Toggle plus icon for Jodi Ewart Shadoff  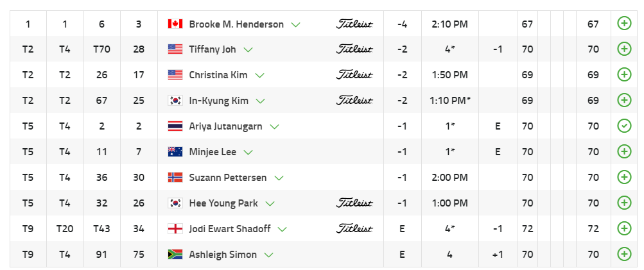point(623,228)
